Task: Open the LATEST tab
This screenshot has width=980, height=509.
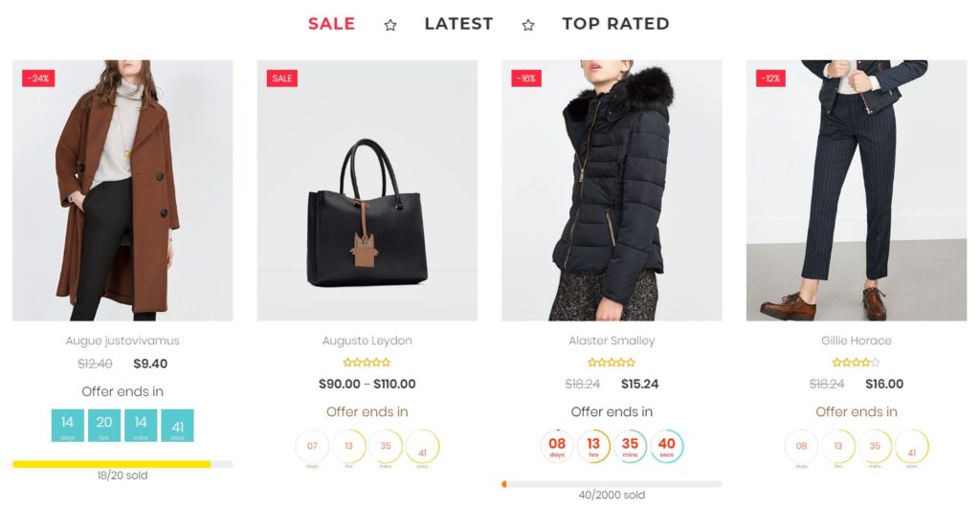Action: click(458, 24)
